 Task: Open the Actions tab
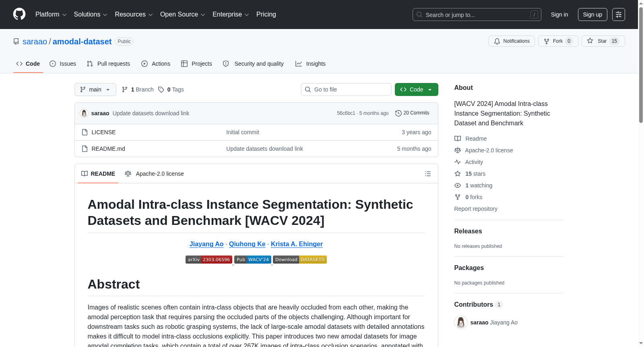coord(156,64)
